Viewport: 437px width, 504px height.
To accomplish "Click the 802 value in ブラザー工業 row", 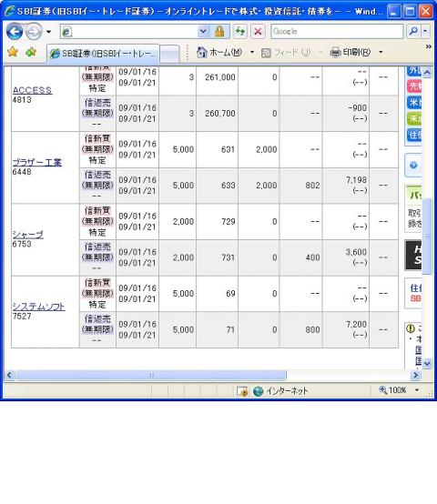I will pyautogui.click(x=312, y=186).
